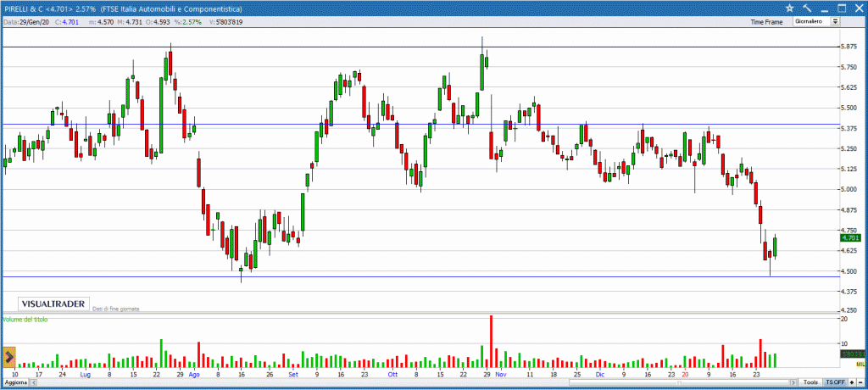This screenshot has height=390, width=868.
Task: Expand the orange chevron side panel
Action: (x=9, y=357)
